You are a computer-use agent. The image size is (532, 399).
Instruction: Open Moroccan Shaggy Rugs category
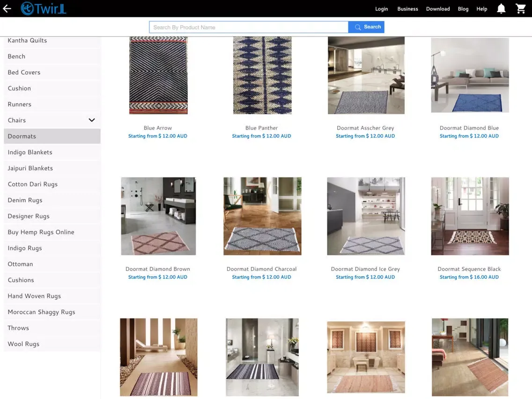(52, 311)
